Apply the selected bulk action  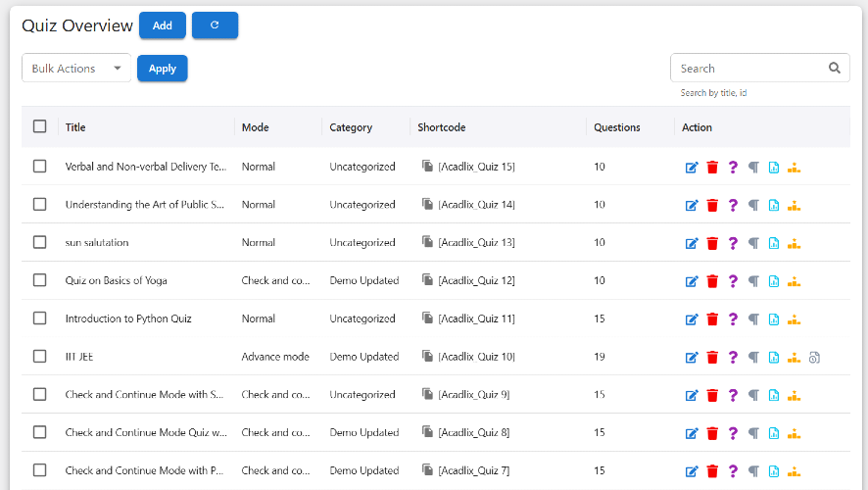(163, 68)
